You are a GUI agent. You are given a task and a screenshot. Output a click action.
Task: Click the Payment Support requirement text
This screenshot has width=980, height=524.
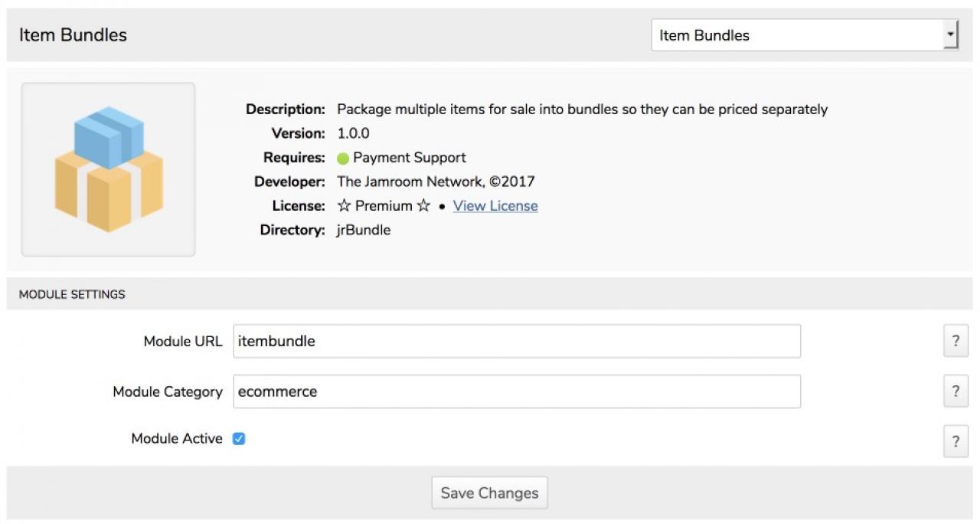point(410,158)
